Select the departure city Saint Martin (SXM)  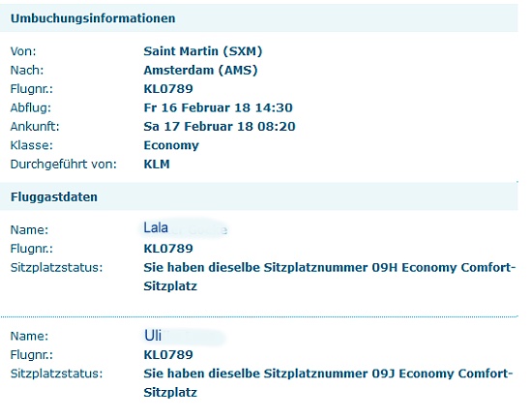click(203, 51)
